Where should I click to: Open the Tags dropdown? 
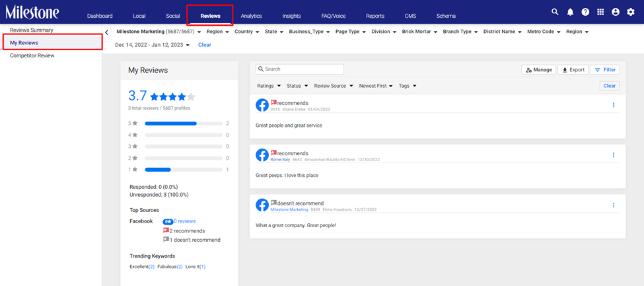408,86
